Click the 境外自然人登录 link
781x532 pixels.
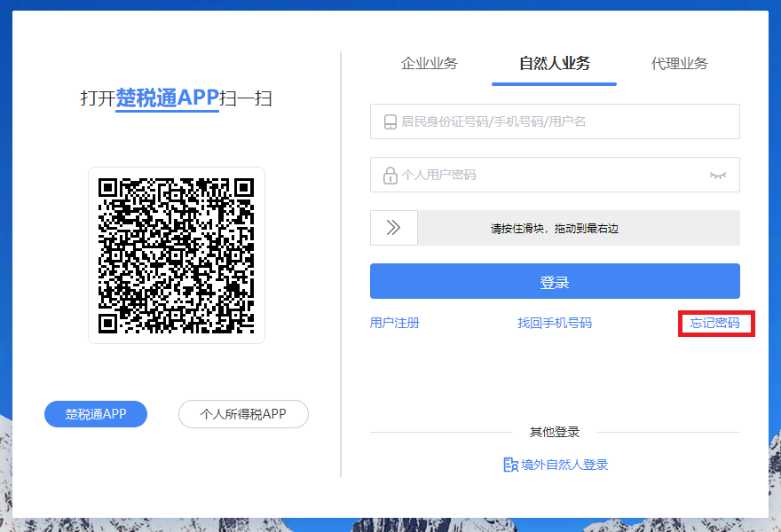(564, 465)
